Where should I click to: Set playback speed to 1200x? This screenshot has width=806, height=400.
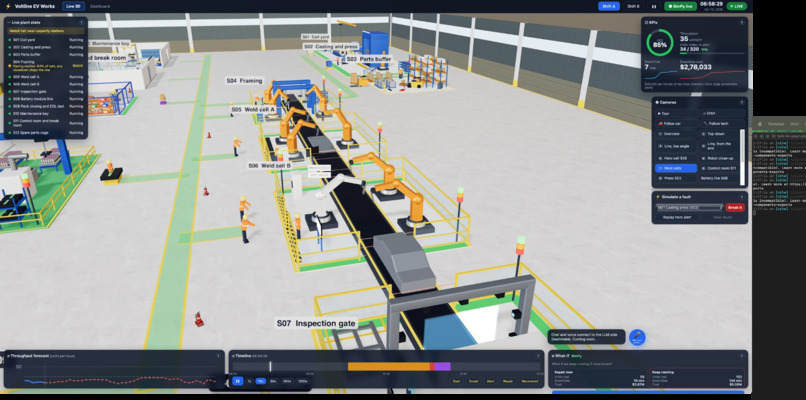click(x=303, y=381)
